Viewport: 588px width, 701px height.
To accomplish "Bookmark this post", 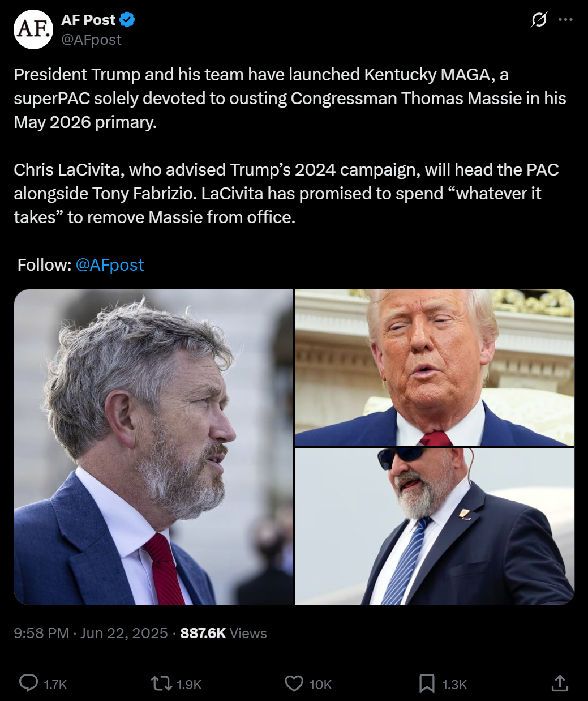I will [x=427, y=683].
